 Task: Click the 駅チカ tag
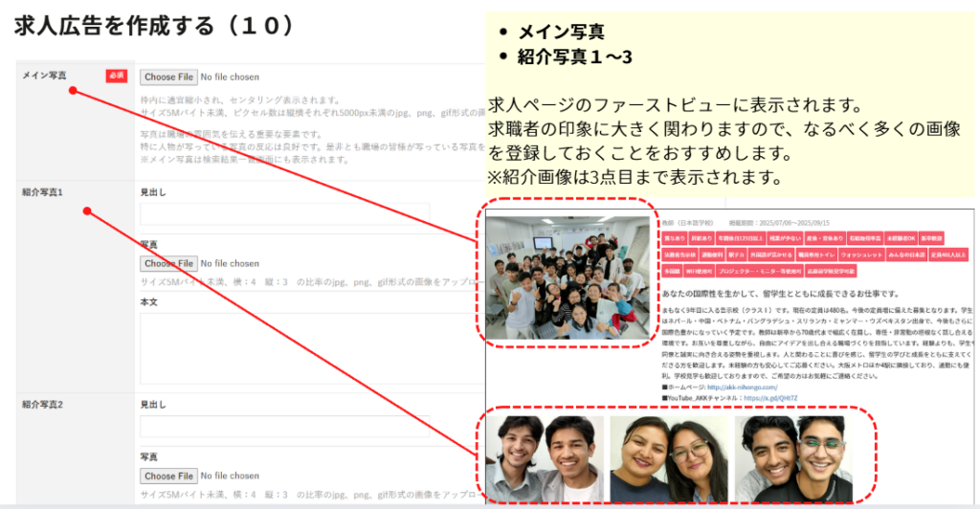click(x=739, y=254)
